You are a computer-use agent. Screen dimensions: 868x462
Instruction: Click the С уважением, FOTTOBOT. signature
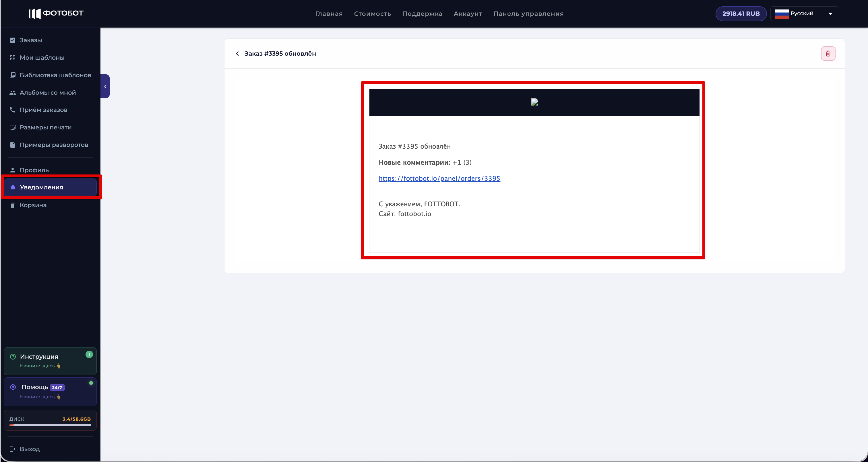[x=420, y=204]
